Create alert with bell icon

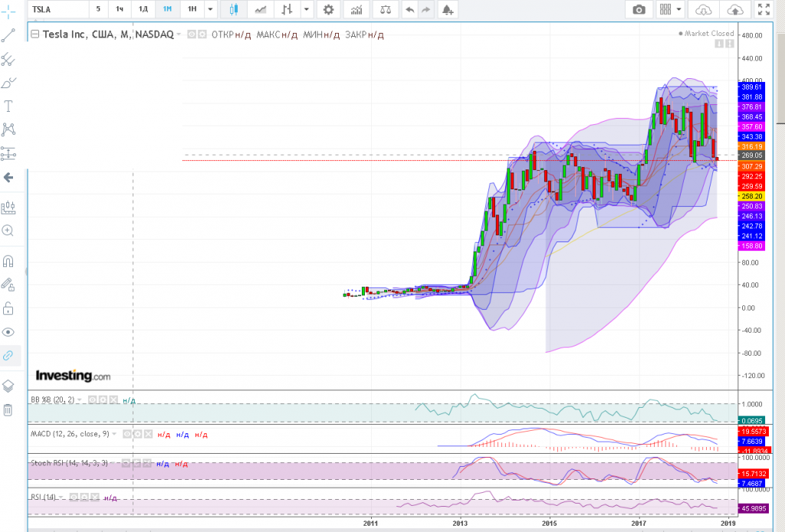click(x=448, y=9)
